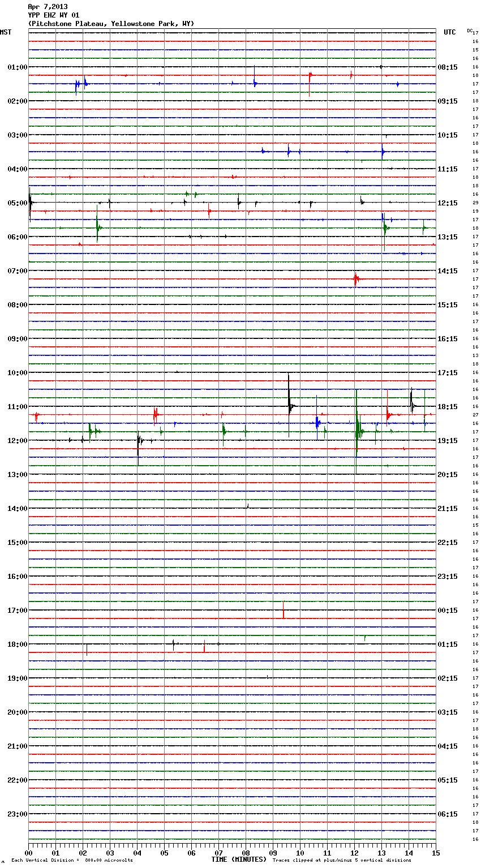Select the 01:00 MST row label
The width and height of the screenshot is (481, 868).
18,67
